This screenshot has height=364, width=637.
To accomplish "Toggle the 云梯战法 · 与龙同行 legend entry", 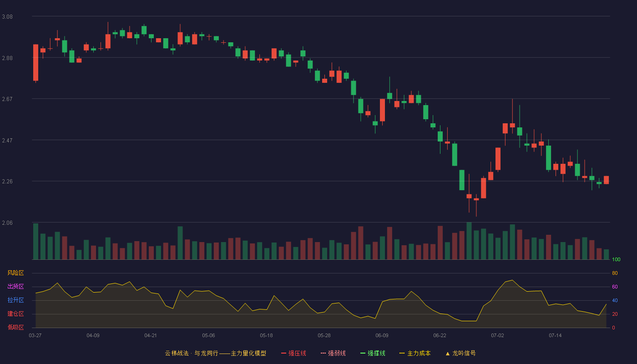I will (216, 353).
